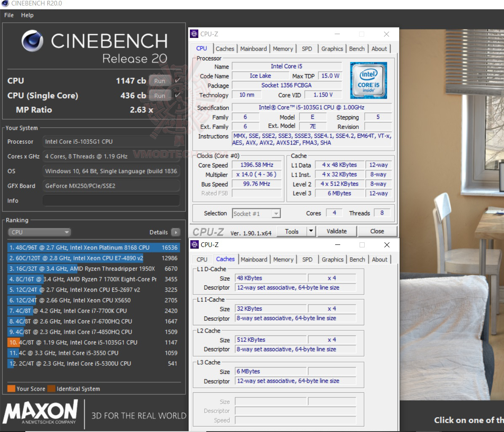The width and height of the screenshot is (504, 432).
Task: Select ranking row Intel Core i7-4850HQ
Action: coord(93,332)
